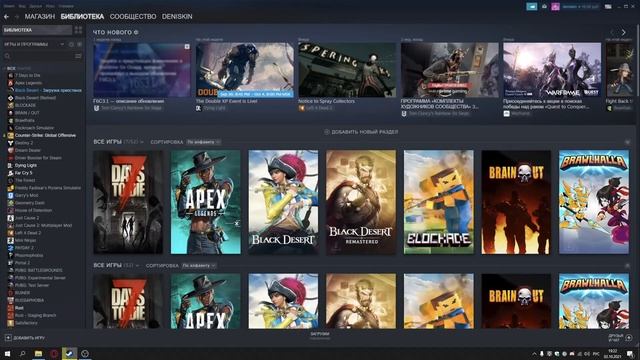The height and width of the screenshot is (360, 640).
Task: Open the МАГАЗИН tab
Action: coord(40,17)
